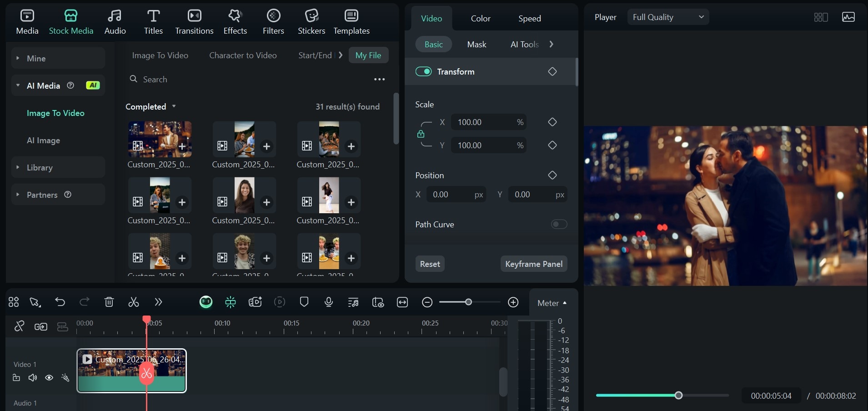The width and height of the screenshot is (868, 411).
Task: Expand the Library section
Action: point(58,167)
